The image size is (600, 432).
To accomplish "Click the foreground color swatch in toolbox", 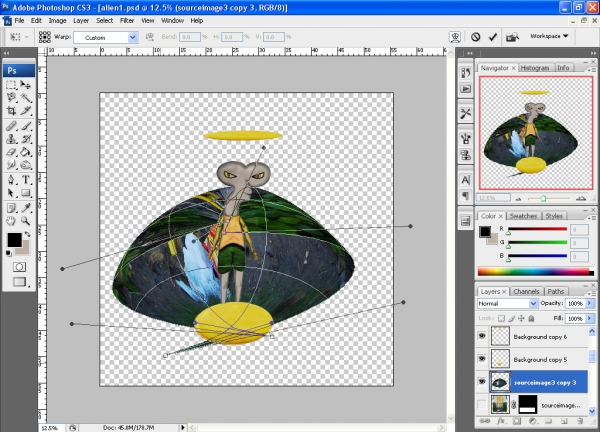I will point(15,240).
